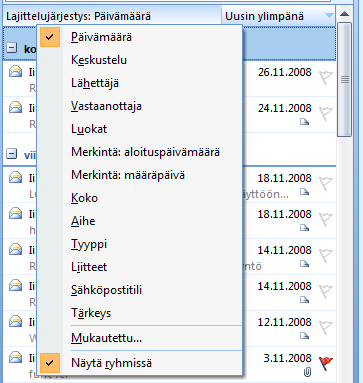This screenshot has height=383, width=363.
Task: Flag the message dated 24.11.2008
Action: tap(326, 114)
